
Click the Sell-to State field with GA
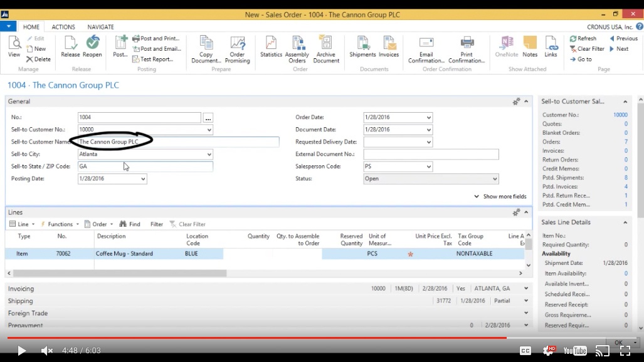click(x=145, y=166)
